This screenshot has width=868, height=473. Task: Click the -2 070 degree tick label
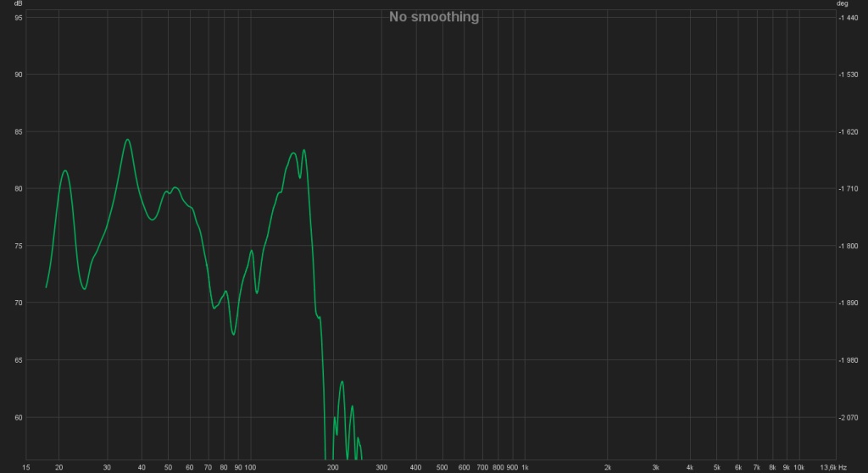pos(849,417)
